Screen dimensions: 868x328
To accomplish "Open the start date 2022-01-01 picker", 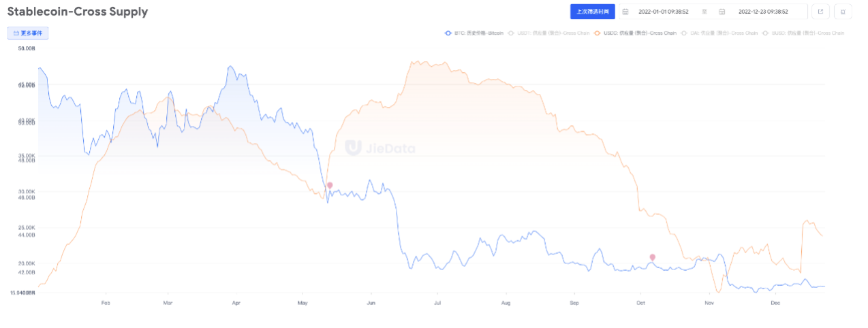I will (664, 12).
